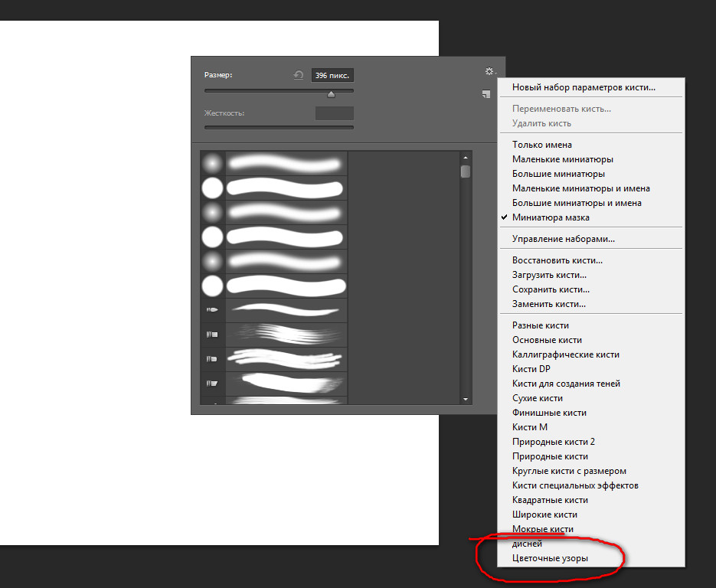Click the brush size slider handle

[x=331, y=94]
